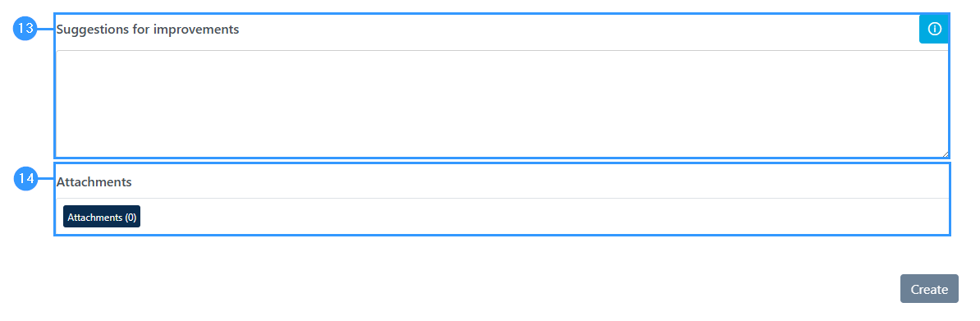Place cursor in the large comment box
Viewport: 980px width, 321px height.
502,103
